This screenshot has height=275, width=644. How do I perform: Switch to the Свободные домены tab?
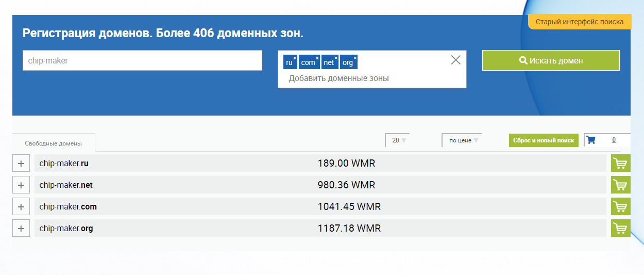53,143
